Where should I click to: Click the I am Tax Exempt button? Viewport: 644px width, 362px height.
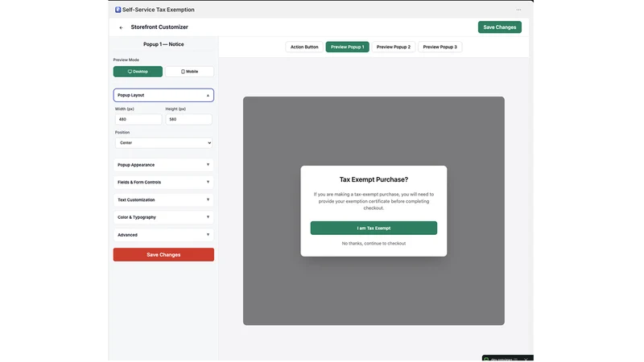[x=374, y=228]
